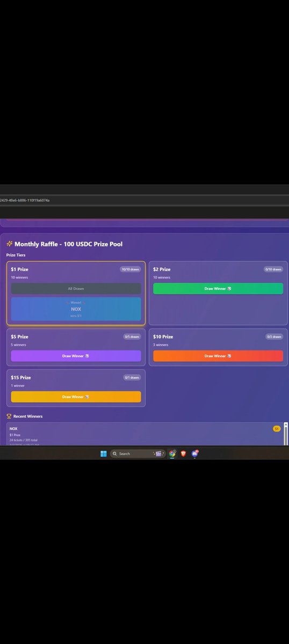The height and width of the screenshot is (644, 289).
Task: Click the 0/5 drawn badge
Action: pyautogui.click(x=132, y=336)
